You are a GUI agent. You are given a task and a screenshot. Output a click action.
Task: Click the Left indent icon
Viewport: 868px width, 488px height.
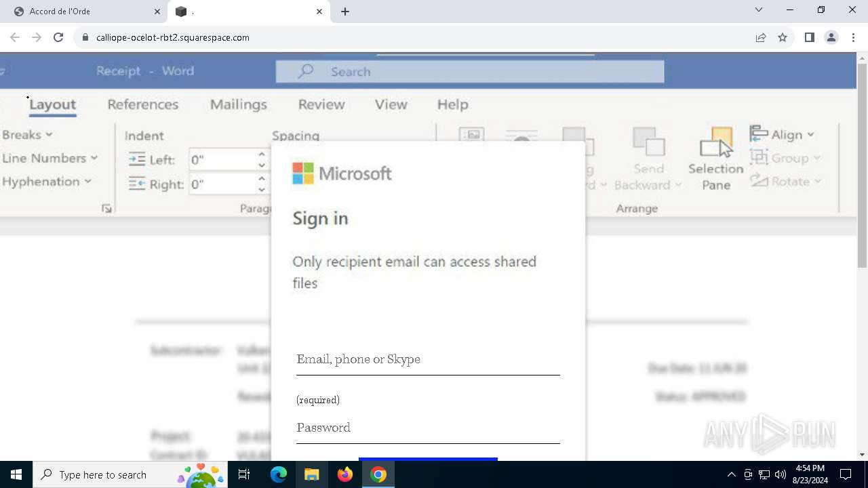(x=137, y=160)
